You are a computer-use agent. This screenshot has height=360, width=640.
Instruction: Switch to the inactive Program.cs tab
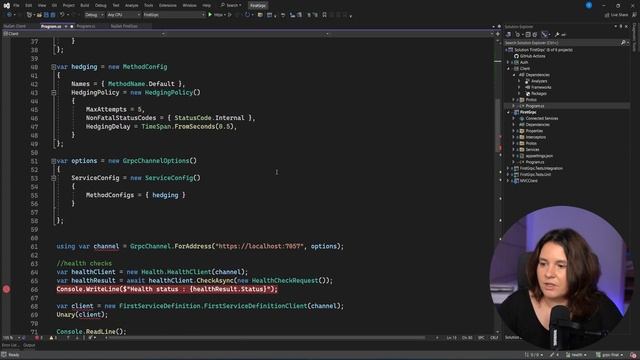pos(86,26)
